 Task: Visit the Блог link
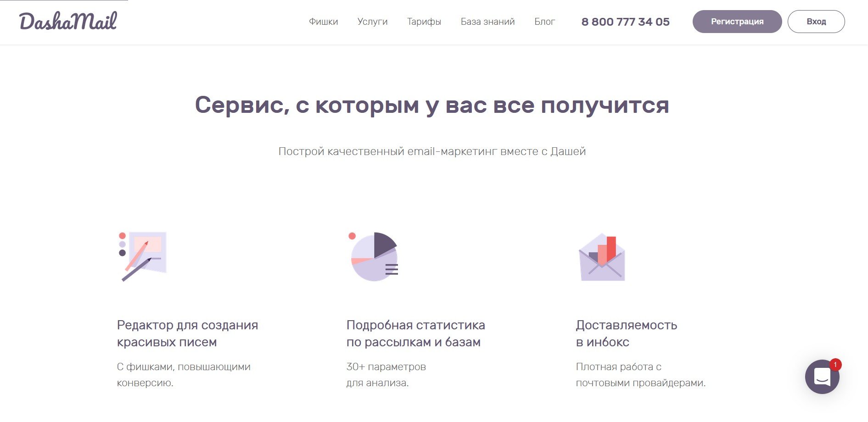coord(544,22)
